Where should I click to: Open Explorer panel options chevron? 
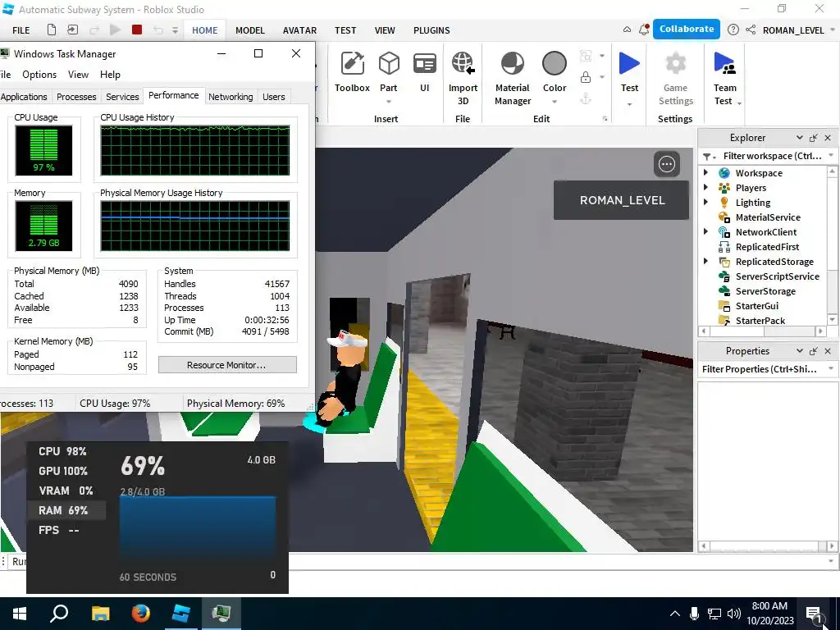(799, 138)
